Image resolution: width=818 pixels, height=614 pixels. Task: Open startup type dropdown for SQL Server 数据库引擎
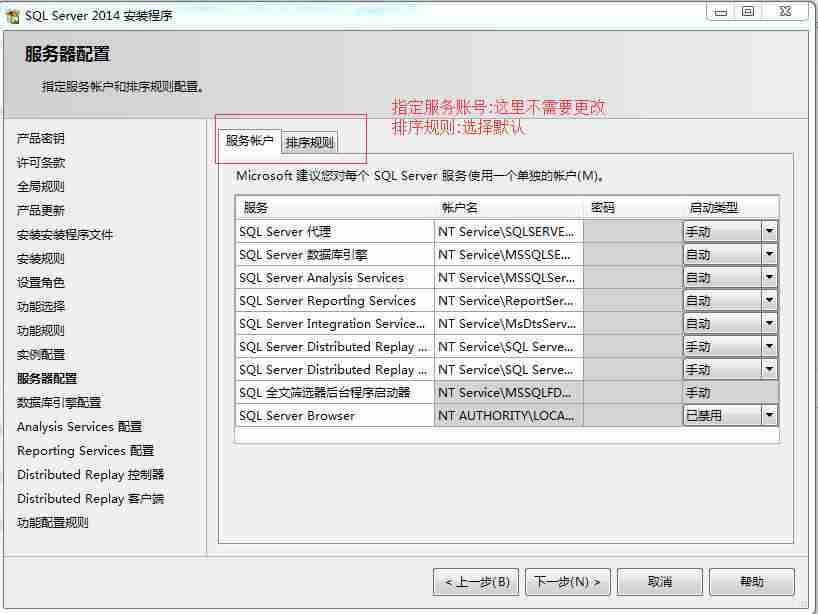pyautogui.click(x=770, y=253)
